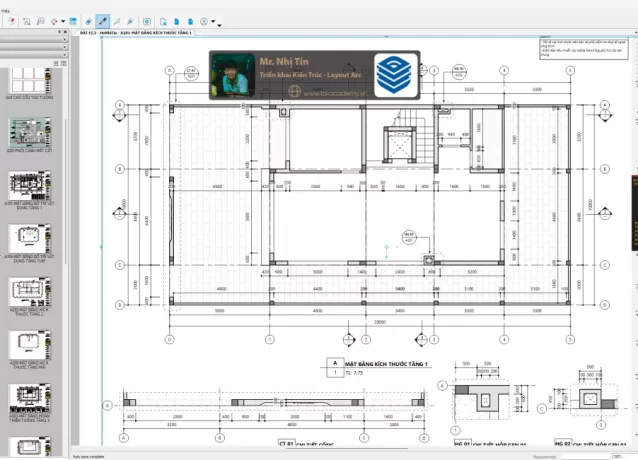Screen dimensions: 638x460
Task: Open the BỐ TRÍ VẬT DỤNG TẦNG TUM page thumbnail
Action: [29, 239]
